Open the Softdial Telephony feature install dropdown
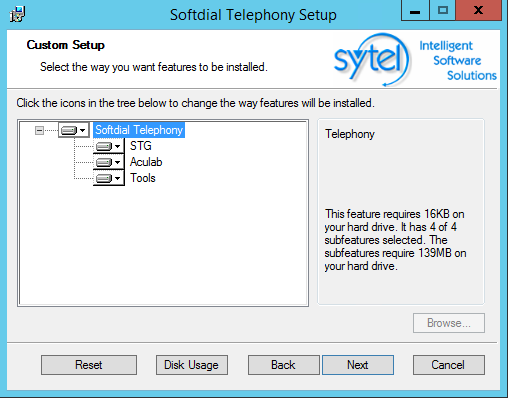 click(74, 130)
